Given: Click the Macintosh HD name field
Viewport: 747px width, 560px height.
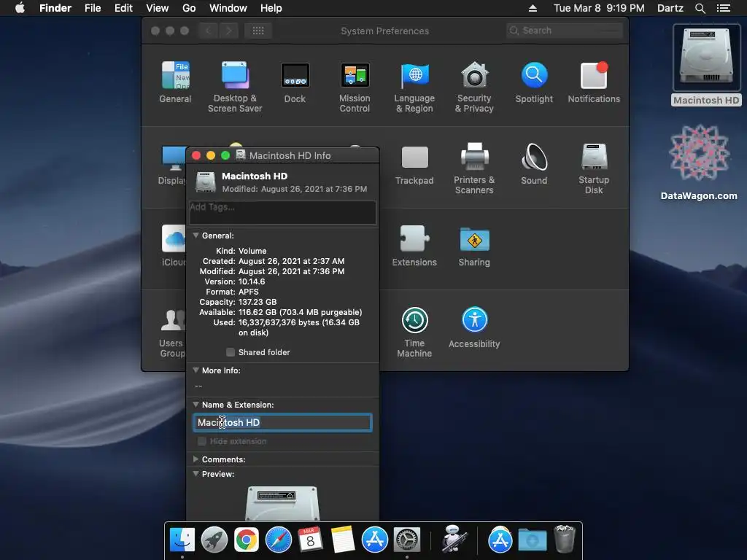Looking at the screenshot, I should coord(282,423).
